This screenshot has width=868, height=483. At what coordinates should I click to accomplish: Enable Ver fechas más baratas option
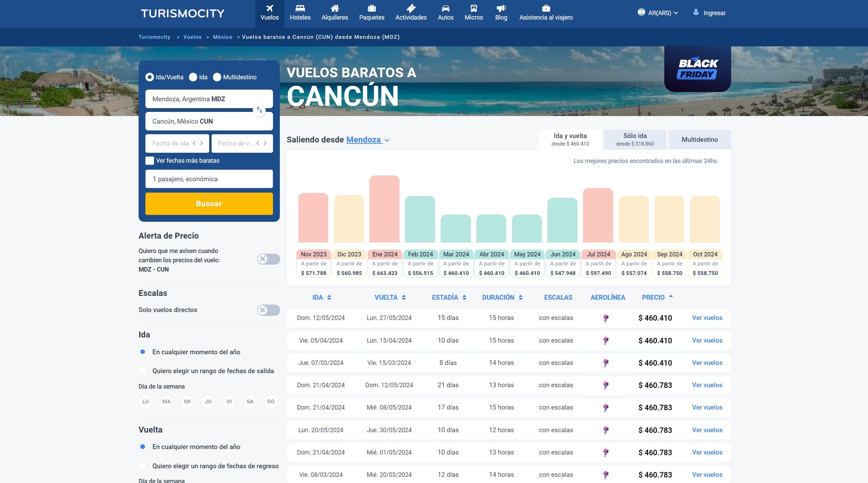(x=150, y=160)
